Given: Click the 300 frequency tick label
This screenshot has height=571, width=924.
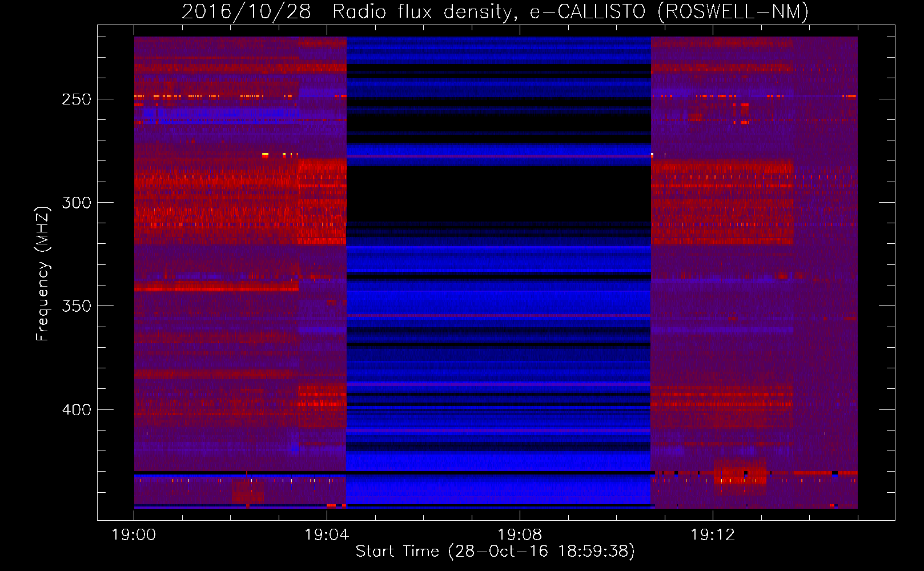Looking at the screenshot, I should (77, 203).
